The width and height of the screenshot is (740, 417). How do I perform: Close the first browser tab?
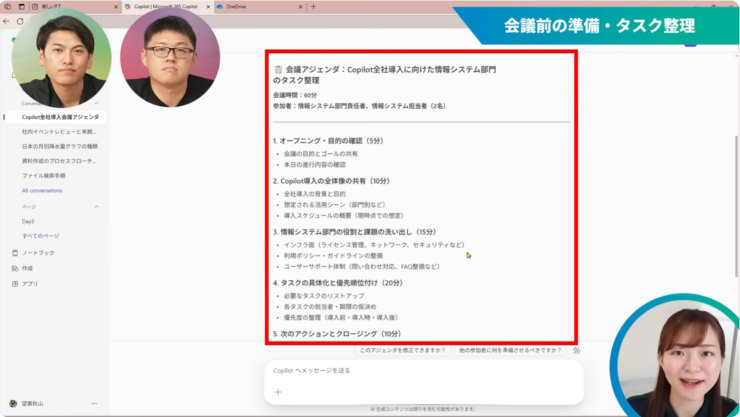pyautogui.click(x=116, y=7)
